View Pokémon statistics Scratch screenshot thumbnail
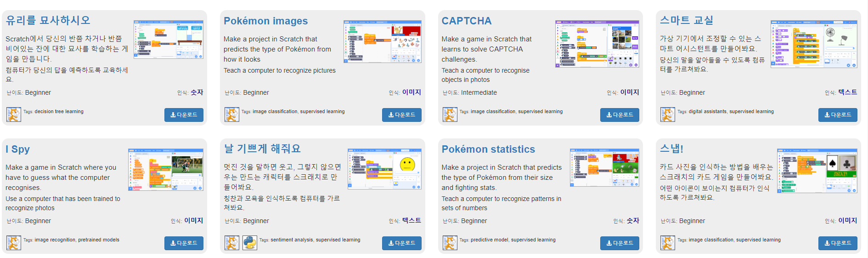 [x=604, y=167]
